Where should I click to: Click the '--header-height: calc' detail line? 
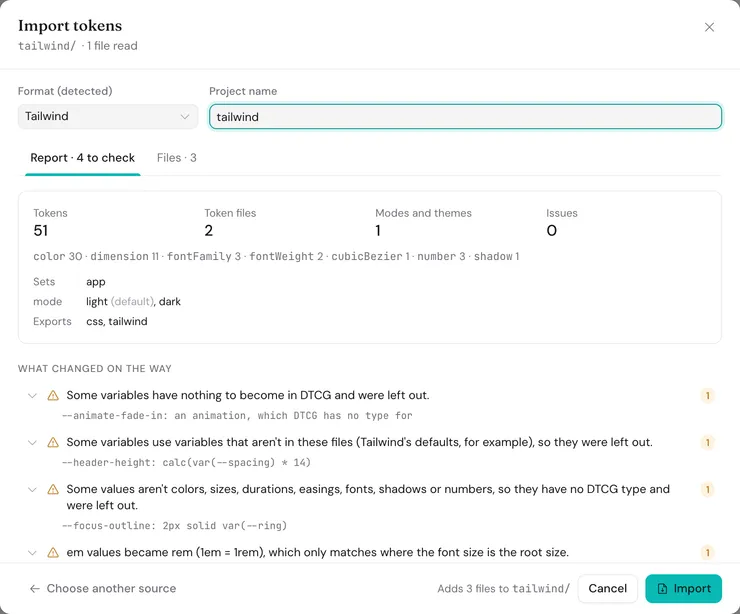[186, 463]
